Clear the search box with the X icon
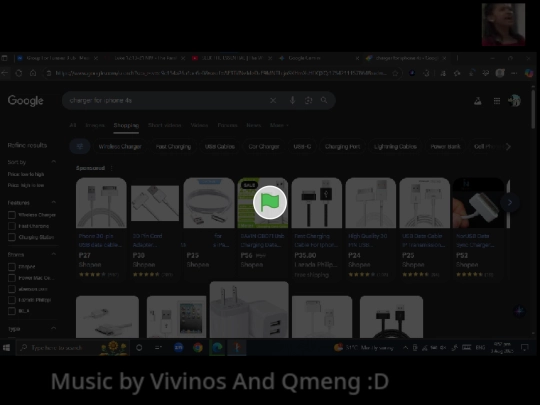 (273, 101)
